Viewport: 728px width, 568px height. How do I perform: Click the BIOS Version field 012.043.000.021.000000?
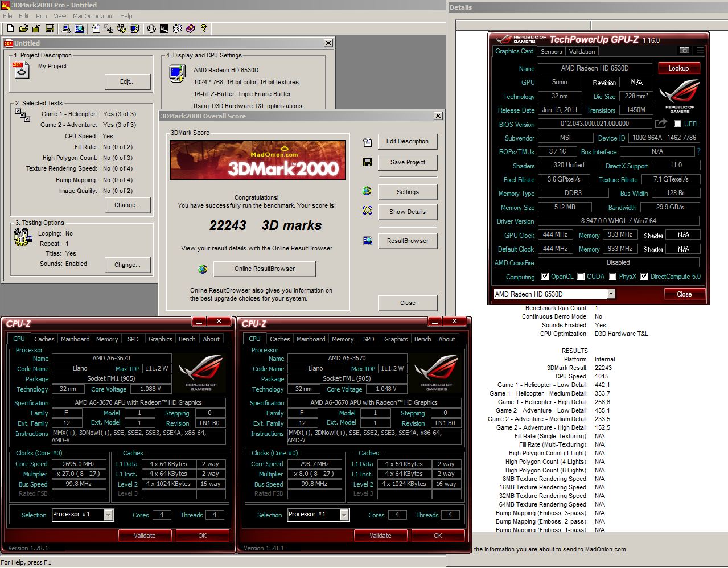click(x=595, y=124)
